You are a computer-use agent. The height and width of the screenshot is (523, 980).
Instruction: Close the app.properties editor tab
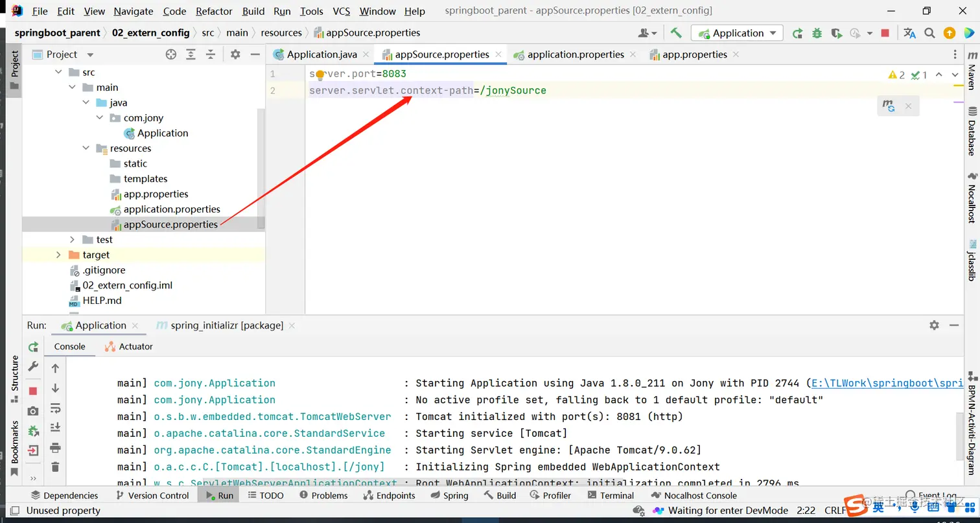(736, 54)
